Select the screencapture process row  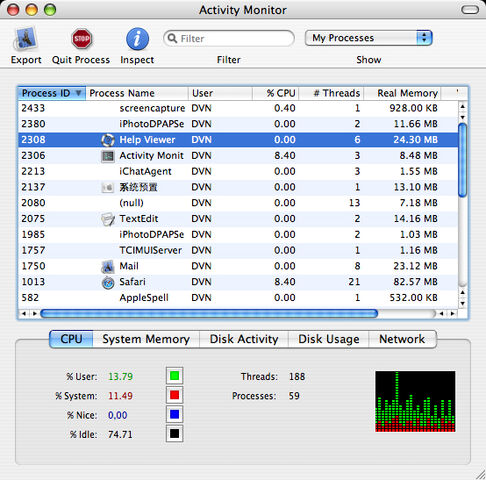pos(238,108)
